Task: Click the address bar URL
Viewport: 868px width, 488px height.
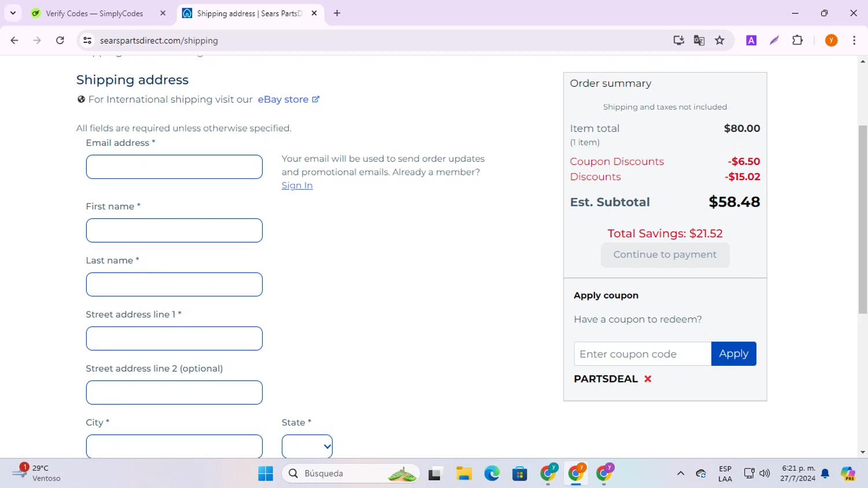Action: pos(159,41)
